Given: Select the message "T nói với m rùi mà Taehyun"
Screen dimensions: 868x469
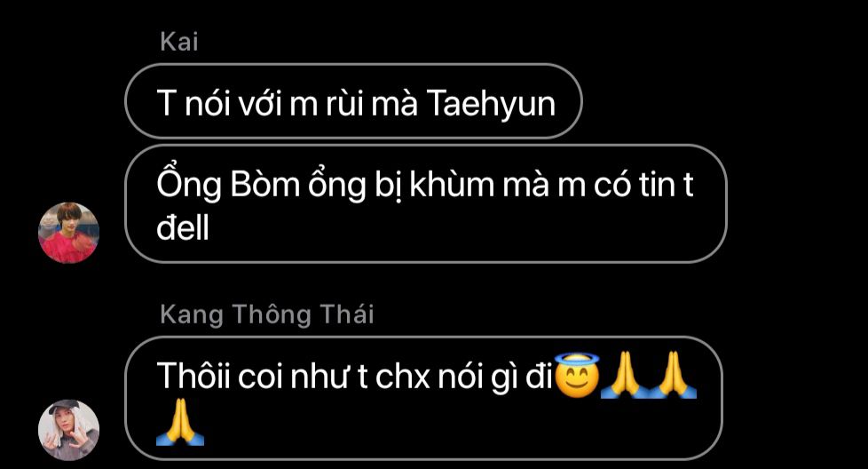Looking at the screenshot, I should (354, 100).
